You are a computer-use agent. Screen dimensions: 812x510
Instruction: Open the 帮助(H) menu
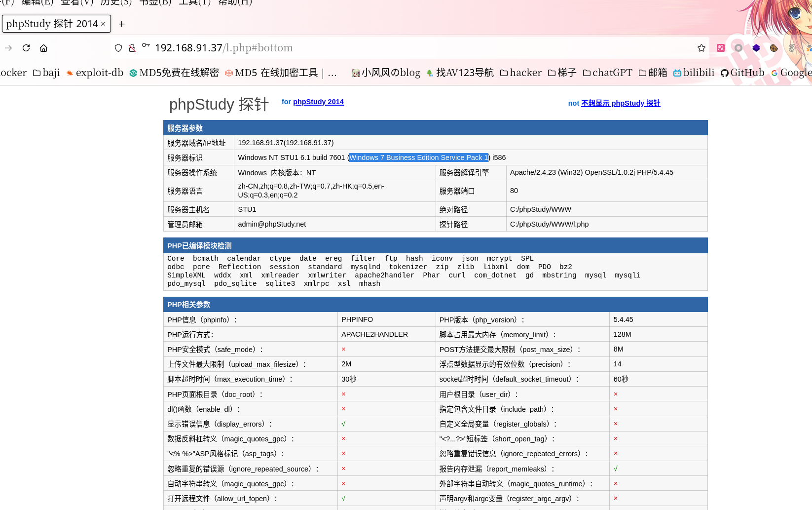coord(235,2)
